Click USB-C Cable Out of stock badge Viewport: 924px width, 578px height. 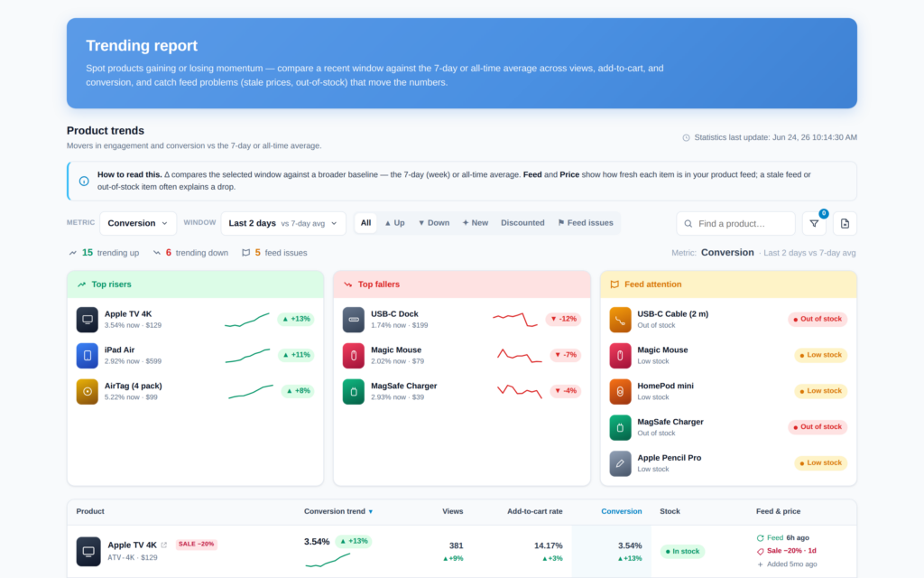click(x=818, y=319)
